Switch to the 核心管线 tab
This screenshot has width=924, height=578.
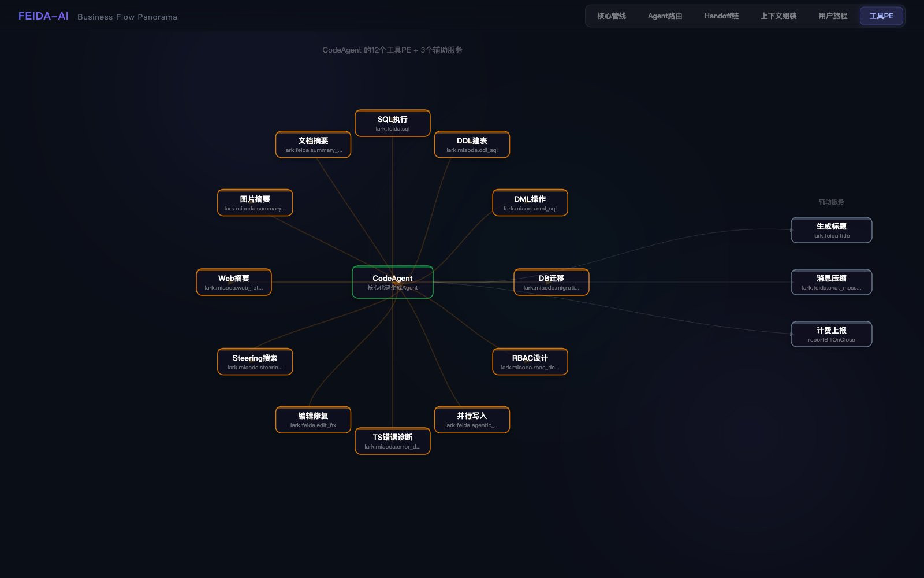tap(611, 16)
